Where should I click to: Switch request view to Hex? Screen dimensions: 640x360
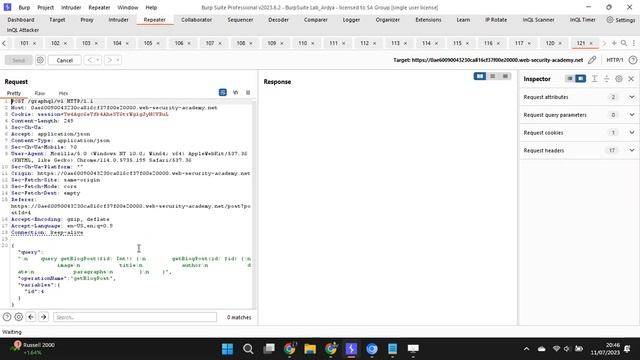tap(63, 93)
